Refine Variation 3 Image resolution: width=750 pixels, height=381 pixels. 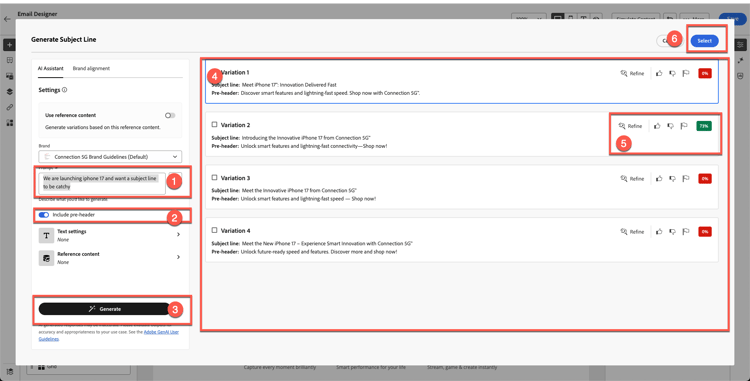tap(632, 178)
